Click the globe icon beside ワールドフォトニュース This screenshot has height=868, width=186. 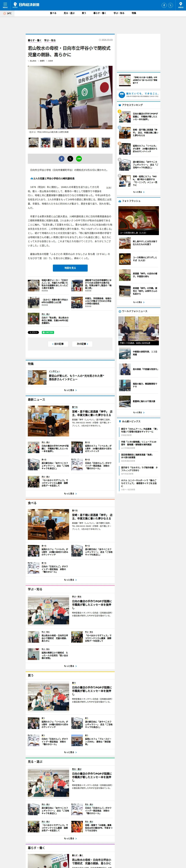(x=120, y=311)
